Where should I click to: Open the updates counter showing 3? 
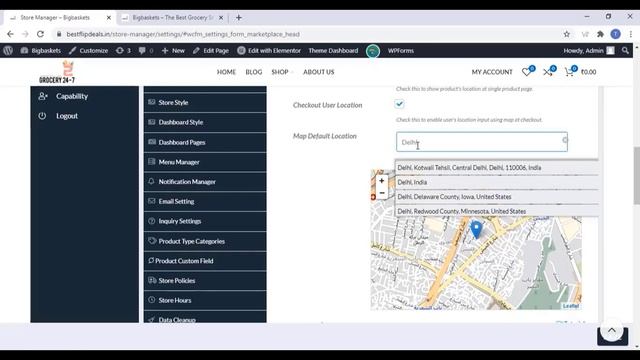123,51
